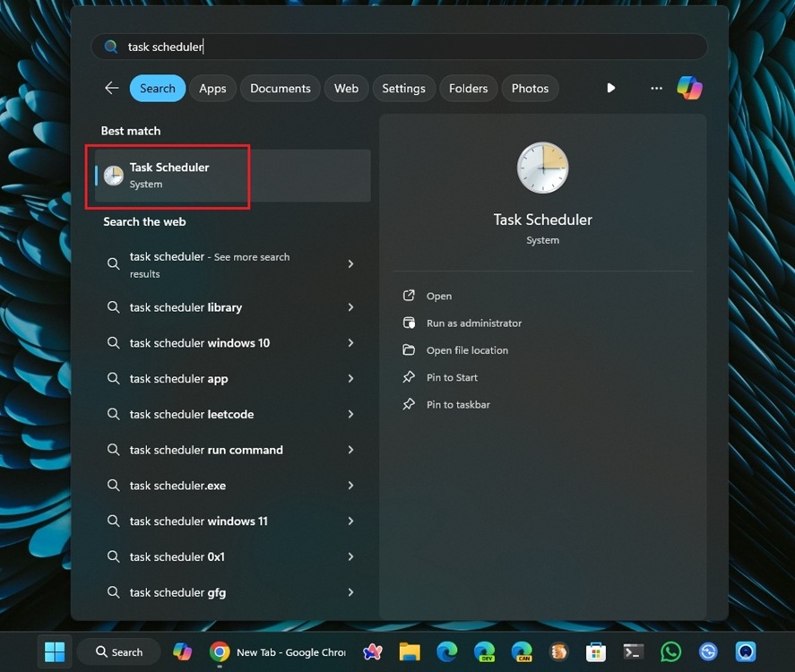Pin Task Scheduler to taskbar
This screenshot has width=795, height=672.
point(460,404)
